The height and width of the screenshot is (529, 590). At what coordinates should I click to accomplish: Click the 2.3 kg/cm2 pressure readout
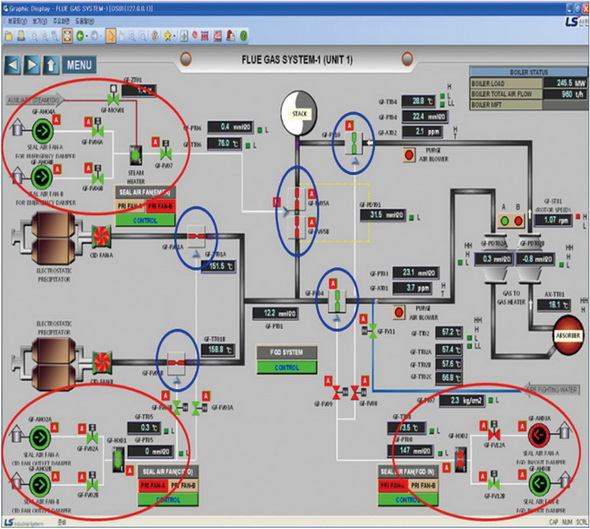[x=462, y=400]
